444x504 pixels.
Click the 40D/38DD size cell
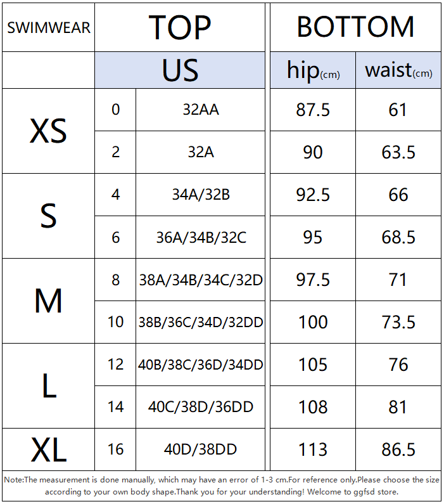(x=200, y=449)
